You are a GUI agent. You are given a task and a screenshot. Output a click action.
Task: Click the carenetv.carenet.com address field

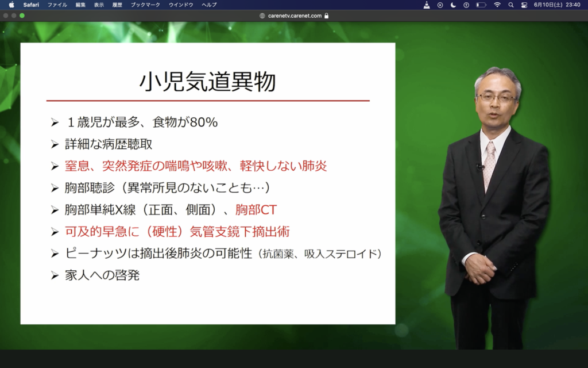pos(295,16)
